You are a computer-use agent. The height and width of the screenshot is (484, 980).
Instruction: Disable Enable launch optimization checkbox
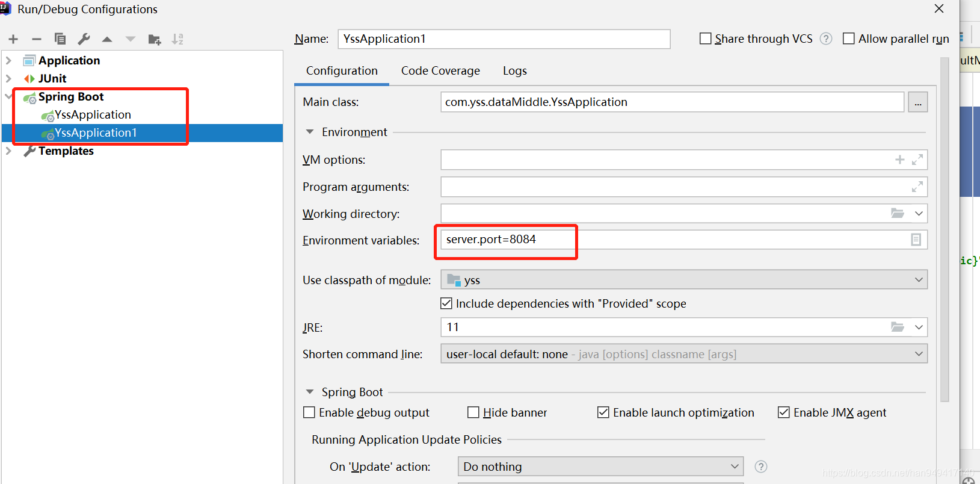603,412
